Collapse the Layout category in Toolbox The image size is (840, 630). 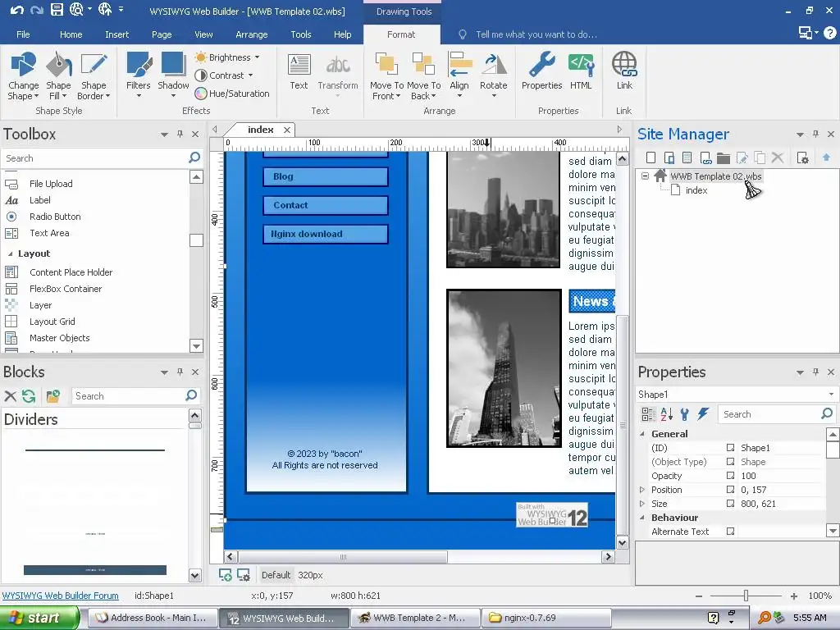click(x=10, y=253)
